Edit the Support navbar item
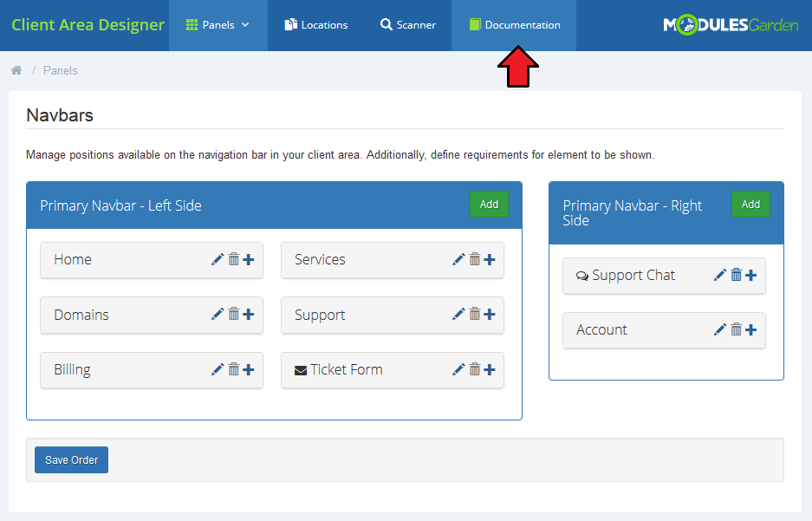 point(458,315)
